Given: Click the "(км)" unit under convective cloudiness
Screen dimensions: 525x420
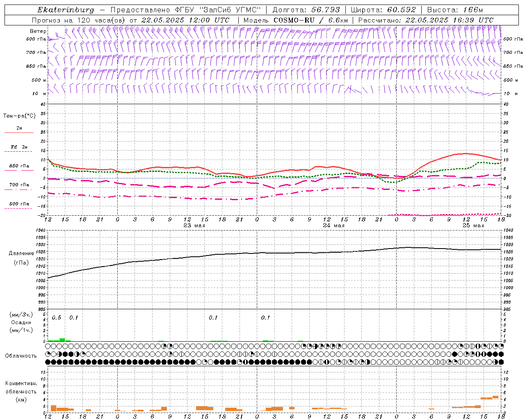Looking at the screenshot, I should [x=21, y=399].
